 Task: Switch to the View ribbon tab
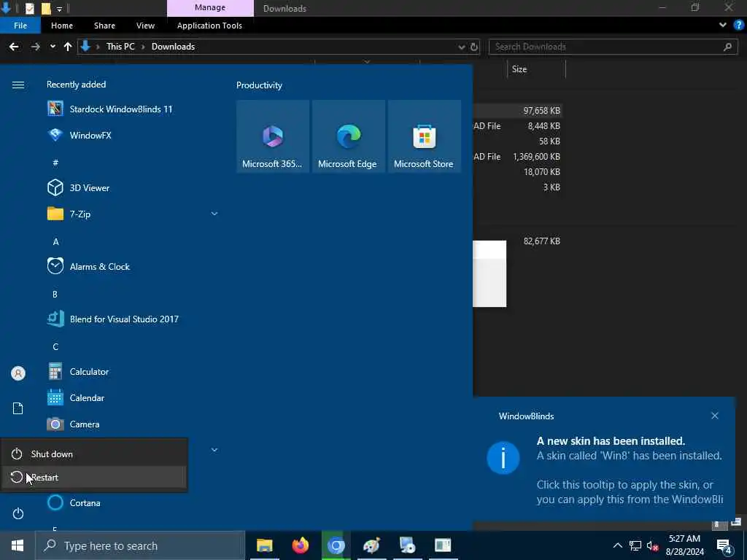[145, 26]
